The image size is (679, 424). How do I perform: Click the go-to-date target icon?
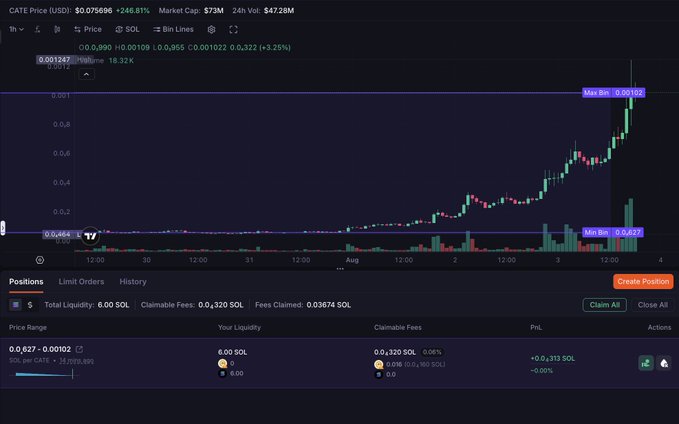point(40,260)
